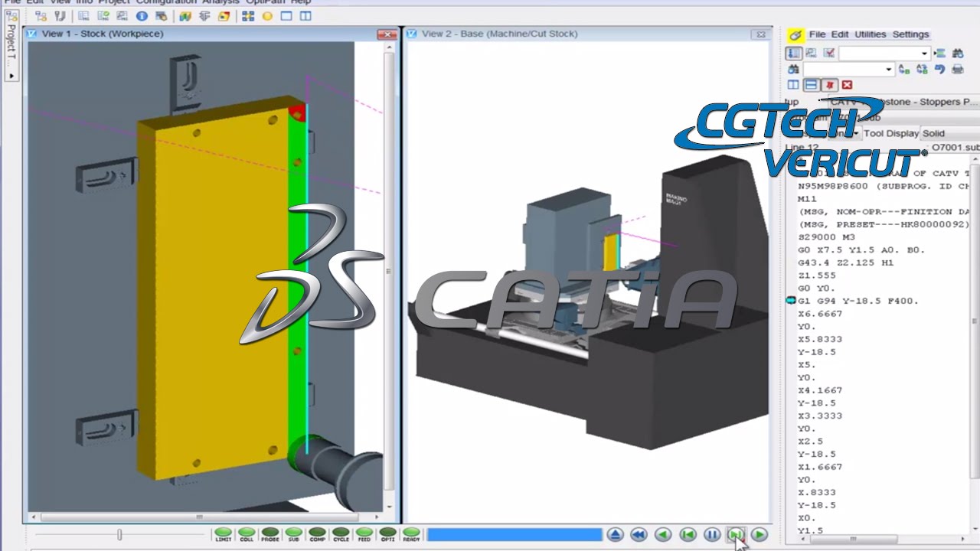Open the Tool Display Solid dropdown
This screenshot has width=980, height=551.
(950, 133)
